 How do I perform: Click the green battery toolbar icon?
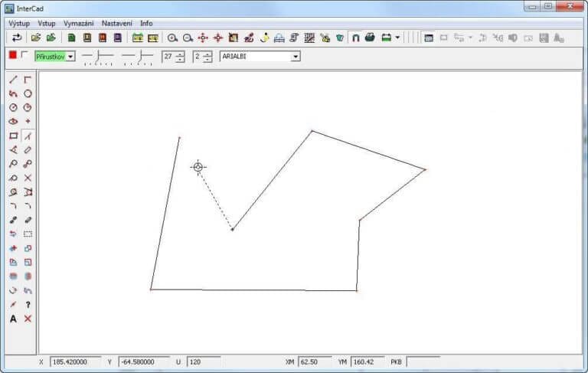386,38
